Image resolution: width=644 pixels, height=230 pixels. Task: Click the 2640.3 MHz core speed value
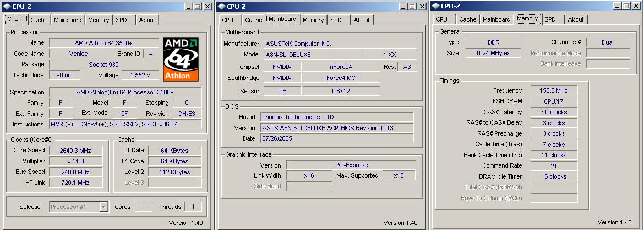pos(74,150)
